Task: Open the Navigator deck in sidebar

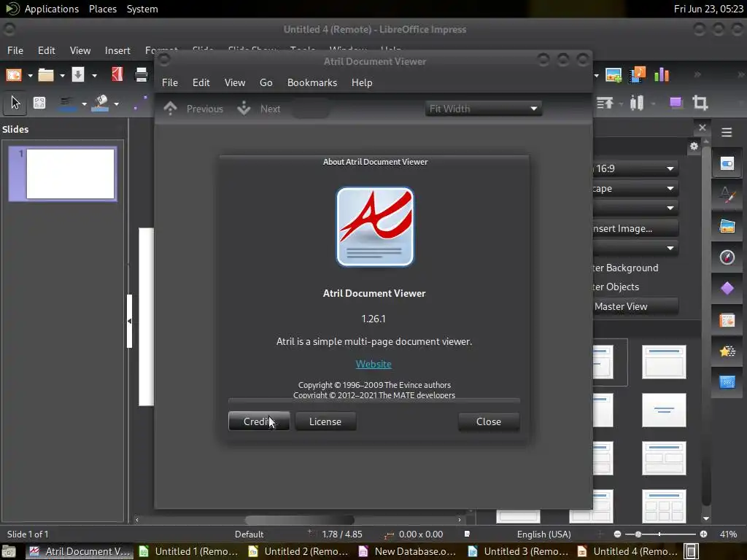Action: click(x=727, y=257)
